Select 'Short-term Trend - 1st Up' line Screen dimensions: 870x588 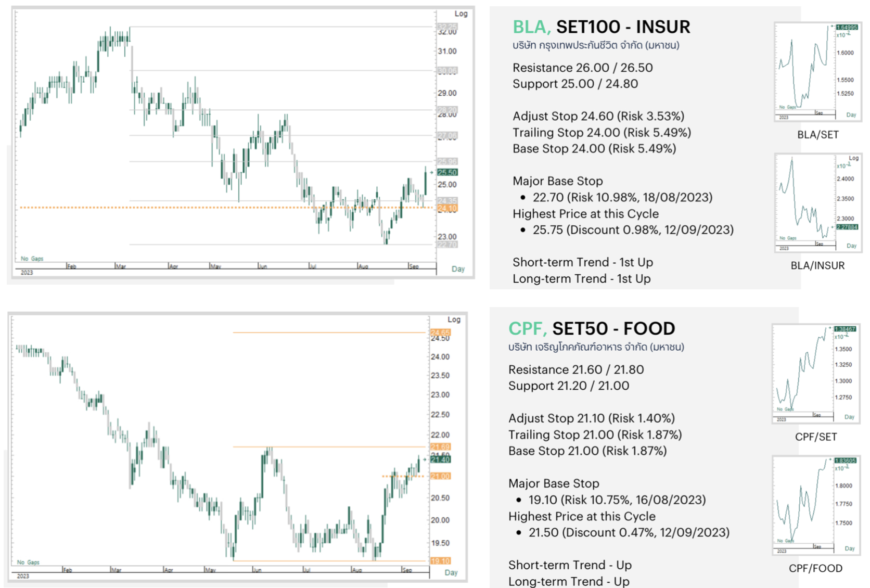coord(582,262)
